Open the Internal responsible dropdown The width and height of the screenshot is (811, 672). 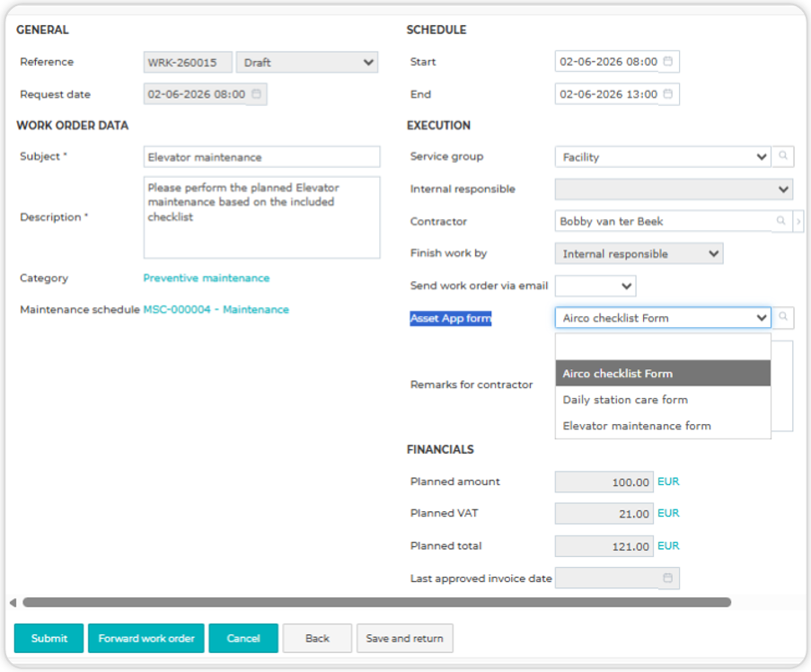click(674, 190)
